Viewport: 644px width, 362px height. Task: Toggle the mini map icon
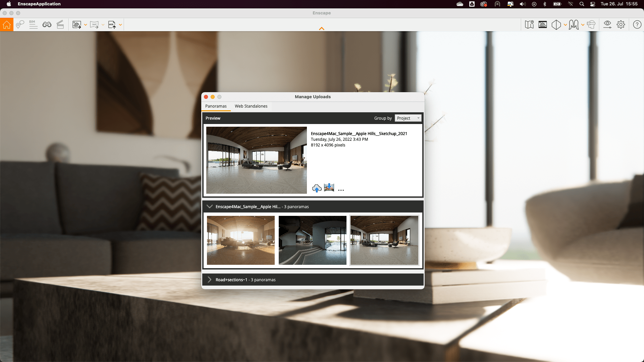click(x=529, y=25)
